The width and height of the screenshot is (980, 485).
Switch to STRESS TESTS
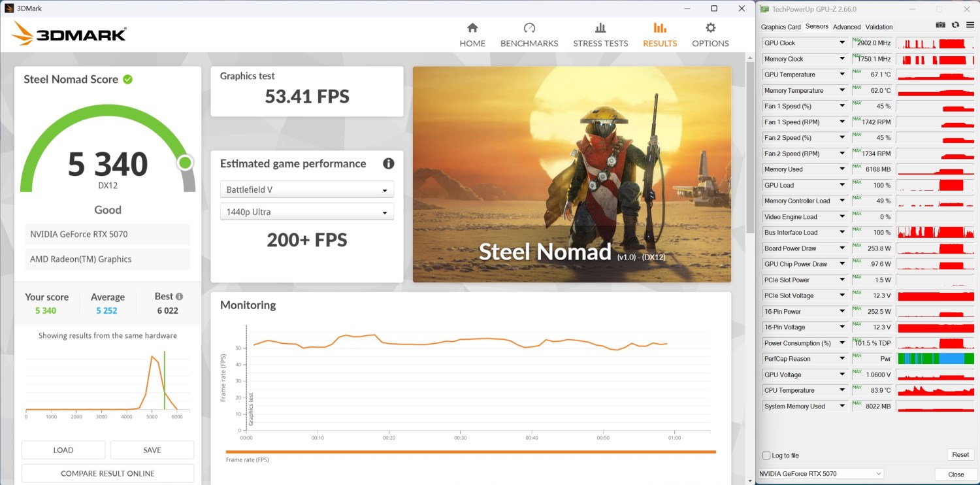[600, 35]
